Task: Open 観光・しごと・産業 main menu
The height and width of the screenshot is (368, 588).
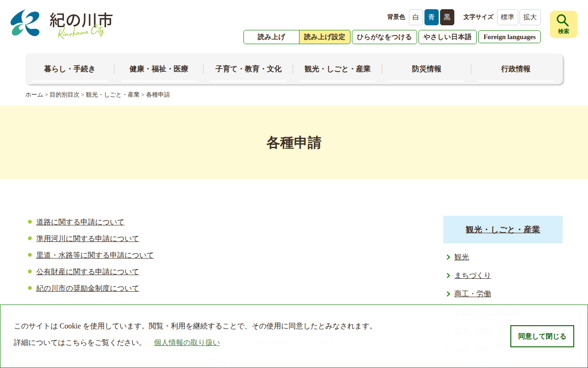Action: pyautogui.click(x=338, y=69)
